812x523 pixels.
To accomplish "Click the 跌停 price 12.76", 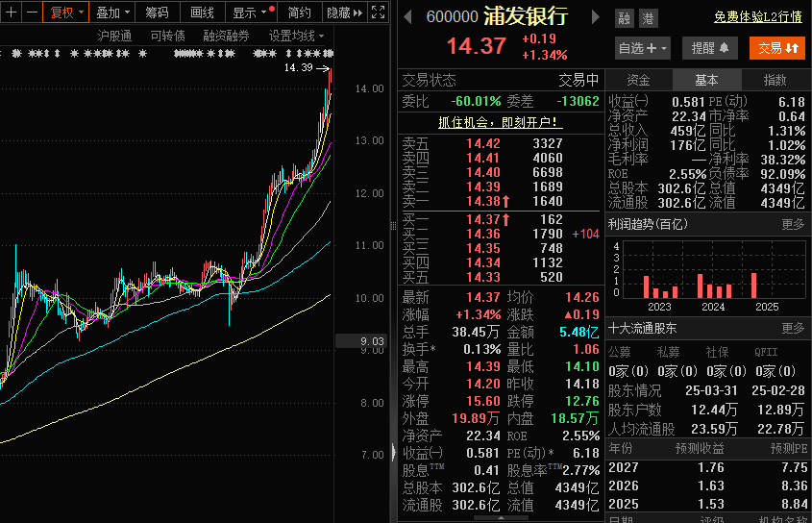I will click(x=582, y=401).
